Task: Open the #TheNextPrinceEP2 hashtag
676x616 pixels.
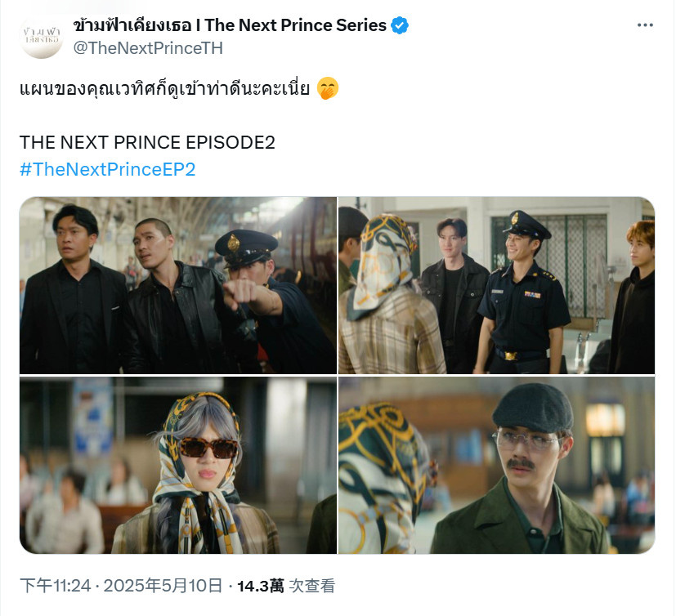Action: [x=107, y=169]
